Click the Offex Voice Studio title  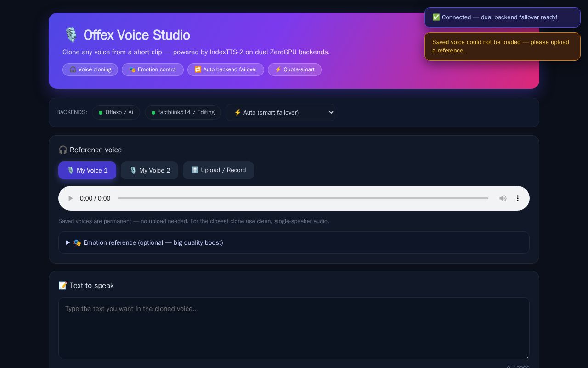(x=137, y=35)
